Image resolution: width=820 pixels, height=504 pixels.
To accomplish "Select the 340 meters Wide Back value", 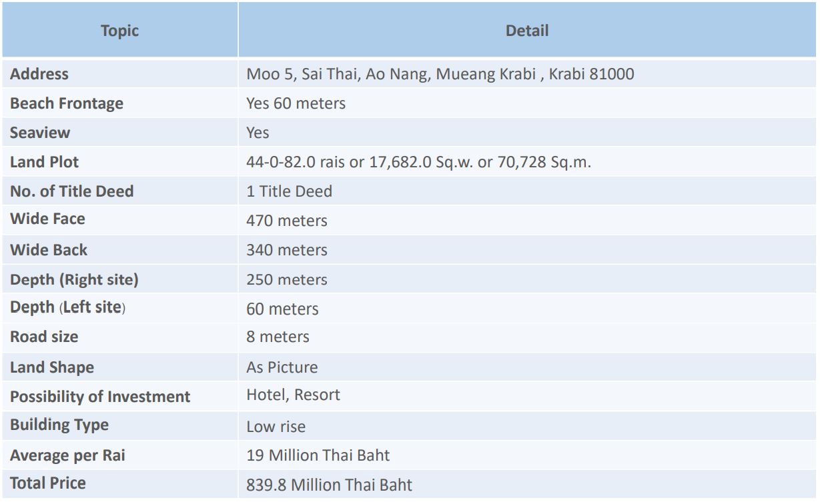I will pos(287,250).
